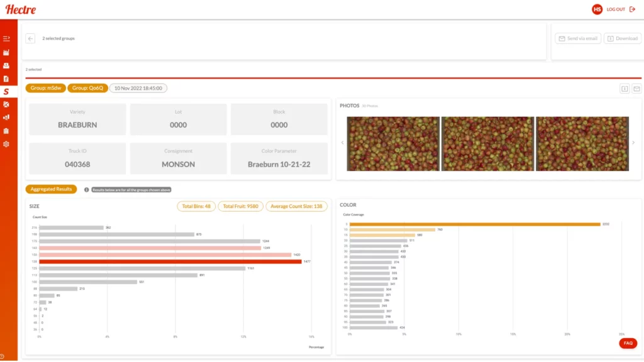Open the middle apple bin photo
Image resolution: width=644 pixels, height=362 pixels.
tap(487, 143)
